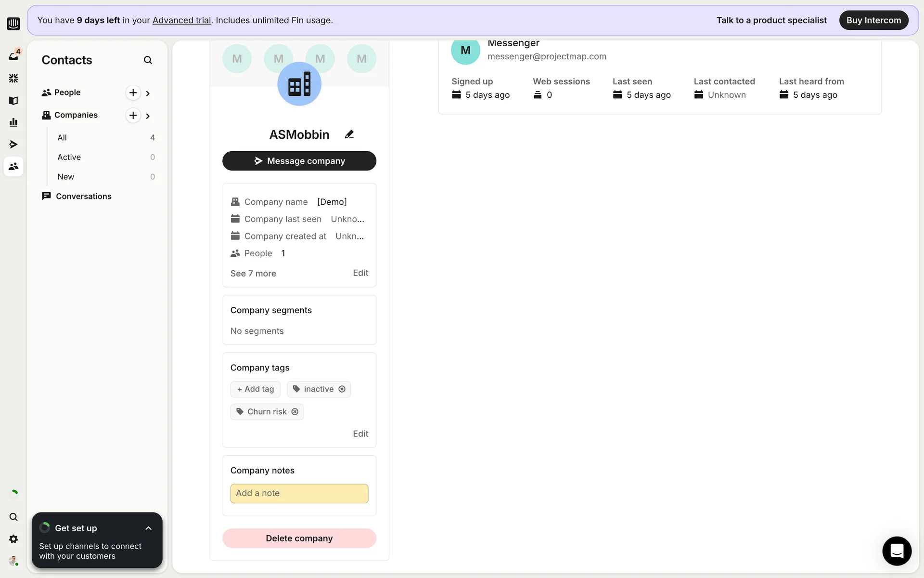Viewport: 924px width, 578px height.
Task: Open Outbound paper-plane icon in sidebar
Action: (x=13, y=144)
